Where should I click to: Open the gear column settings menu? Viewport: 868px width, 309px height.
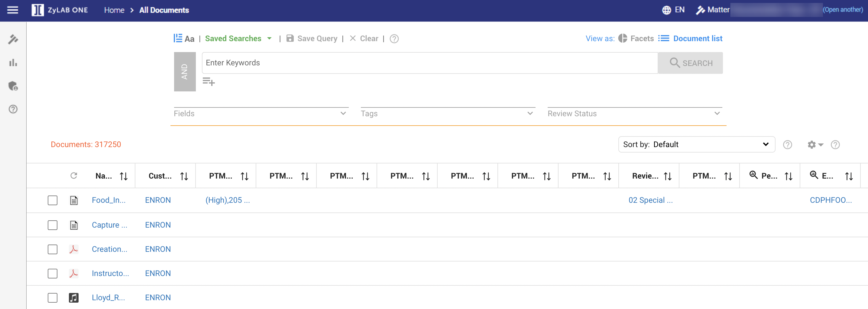coord(815,145)
